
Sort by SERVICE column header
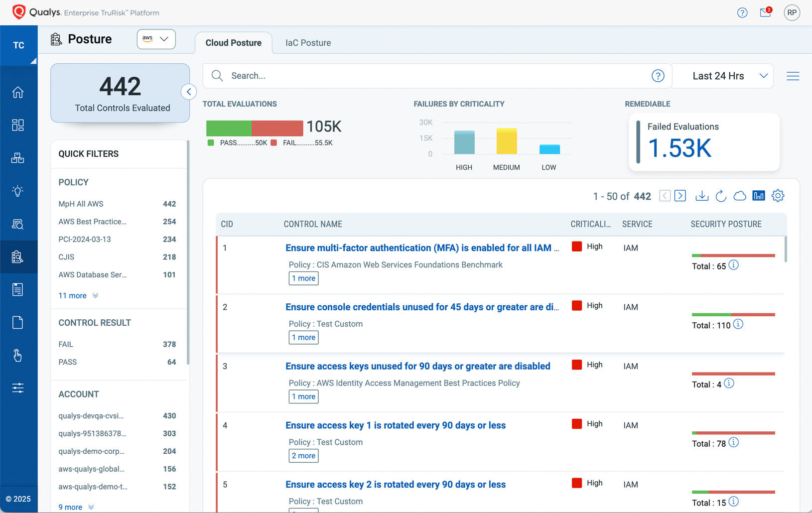point(637,224)
